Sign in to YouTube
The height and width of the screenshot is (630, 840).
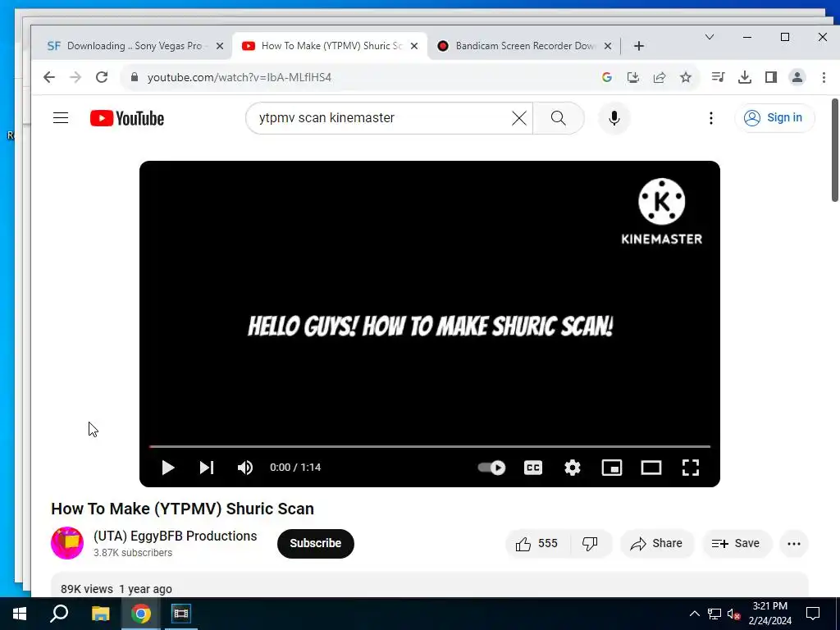(774, 118)
